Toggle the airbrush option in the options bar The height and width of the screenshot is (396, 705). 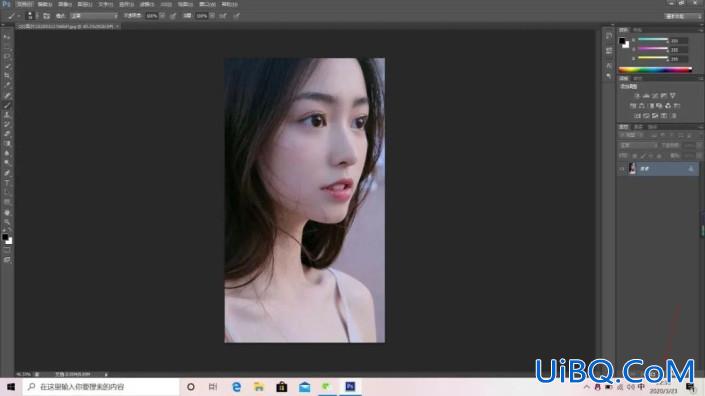click(x=223, y=16)
